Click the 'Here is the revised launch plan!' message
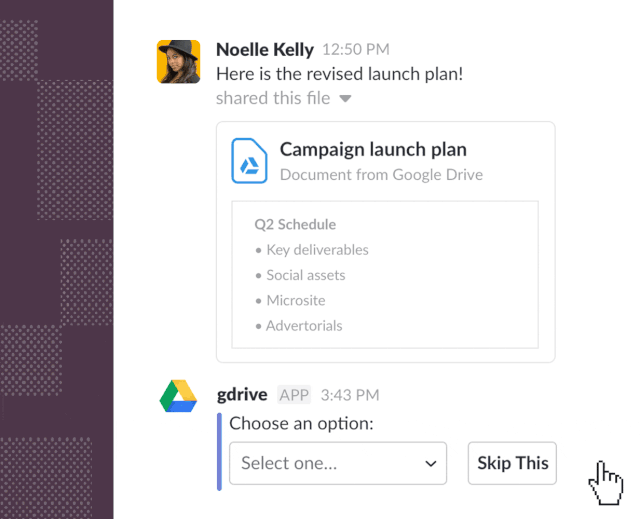 (340, 74)
